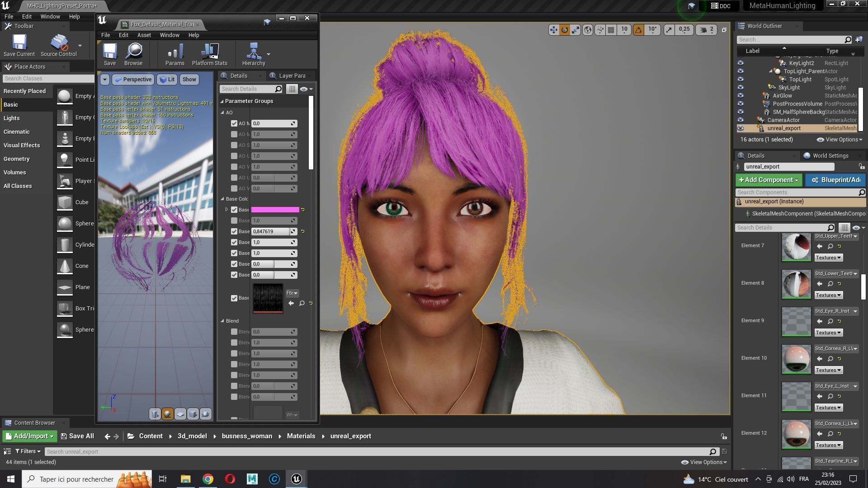Open the Asset menu in the material editor
Image resolution: width=868 pixels, height=488 pixels.
(x=144, y=35)
